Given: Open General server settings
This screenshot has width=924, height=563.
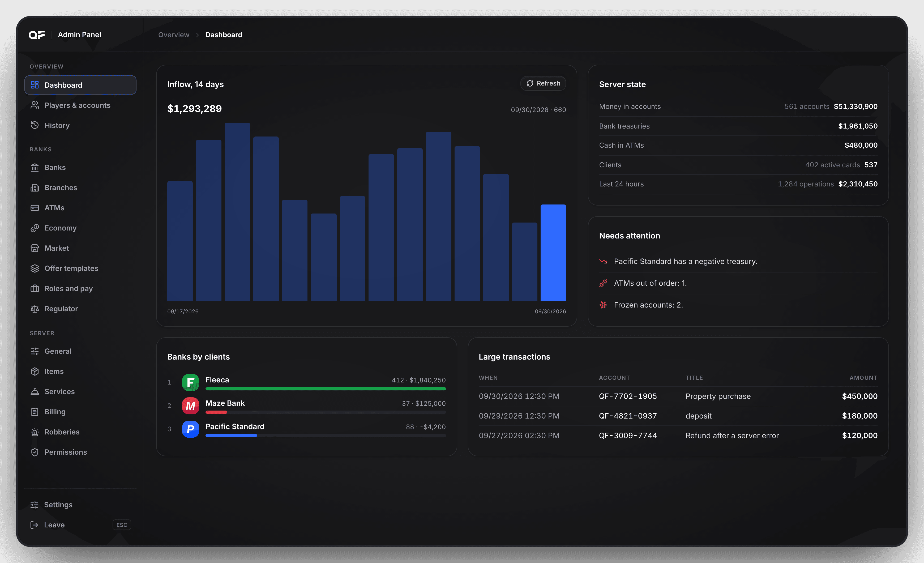Looking at the screenshot, I should click(80, 351).
